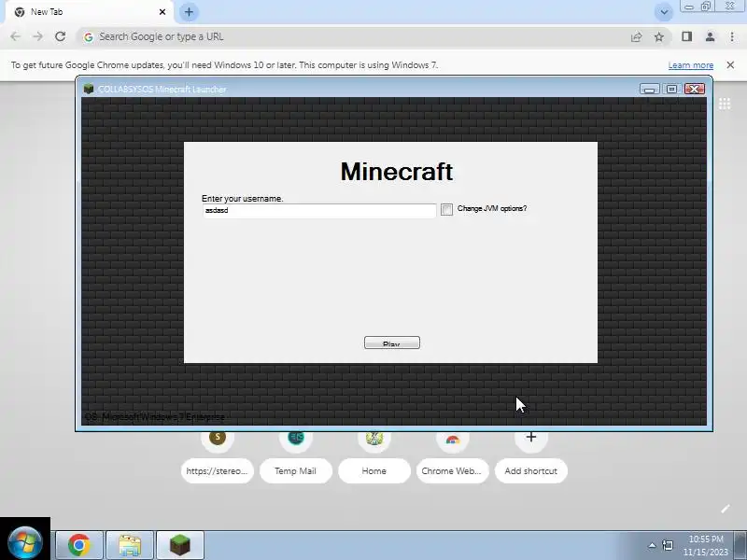Focus the username input field
The height and width of the screenshot is (560, 747).
(318, 211)
